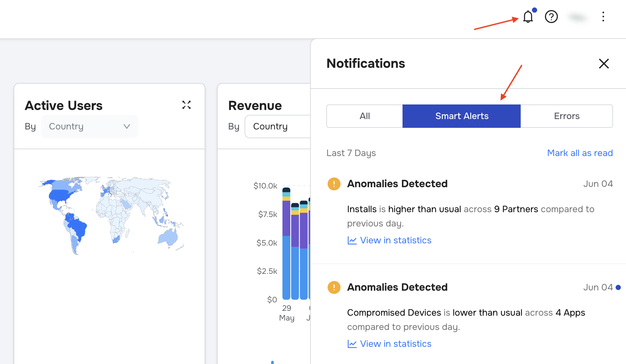Click the Active Users world map
The width and height of the screenshot is (626, 364).
coord(111,215)
